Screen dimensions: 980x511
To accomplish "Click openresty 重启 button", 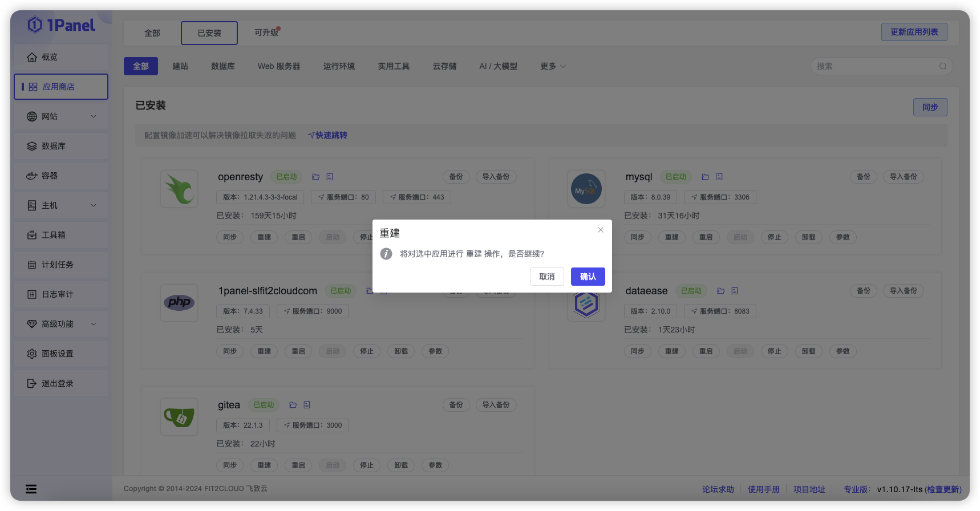I will tap(298, 237).
